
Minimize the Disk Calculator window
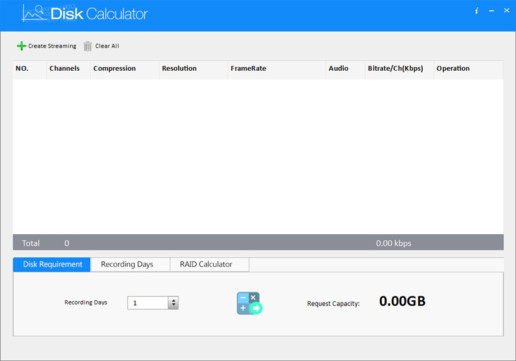pyautogui.click(x=491, y=11)
